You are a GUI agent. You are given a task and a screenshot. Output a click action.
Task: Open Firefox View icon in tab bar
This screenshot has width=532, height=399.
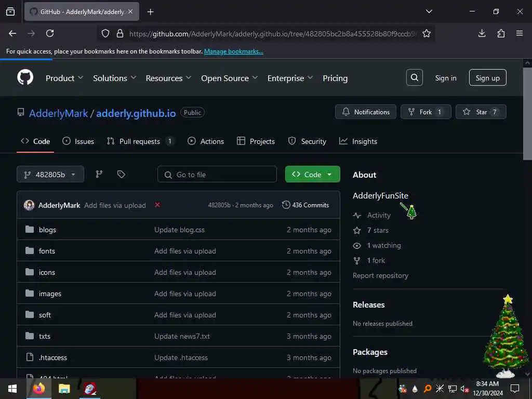[x=10, y=12]
